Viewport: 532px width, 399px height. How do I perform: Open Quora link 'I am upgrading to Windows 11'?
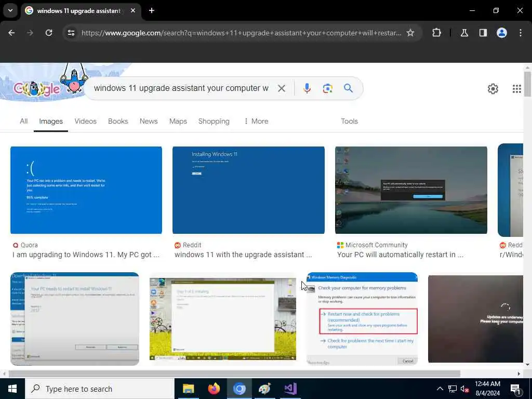(86, 255)
